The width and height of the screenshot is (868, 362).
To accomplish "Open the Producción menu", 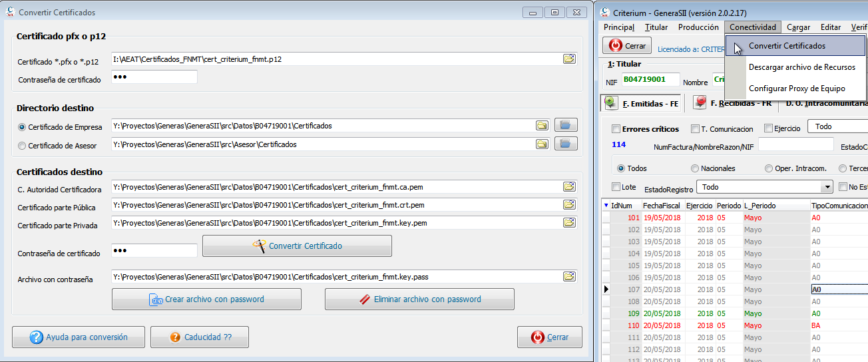I will click(x=698, y=27).
